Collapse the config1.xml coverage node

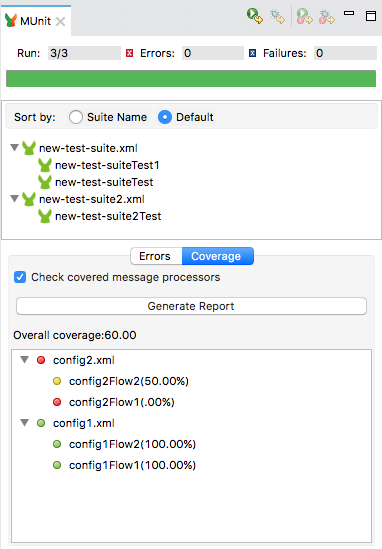click(x=25, y=423)
